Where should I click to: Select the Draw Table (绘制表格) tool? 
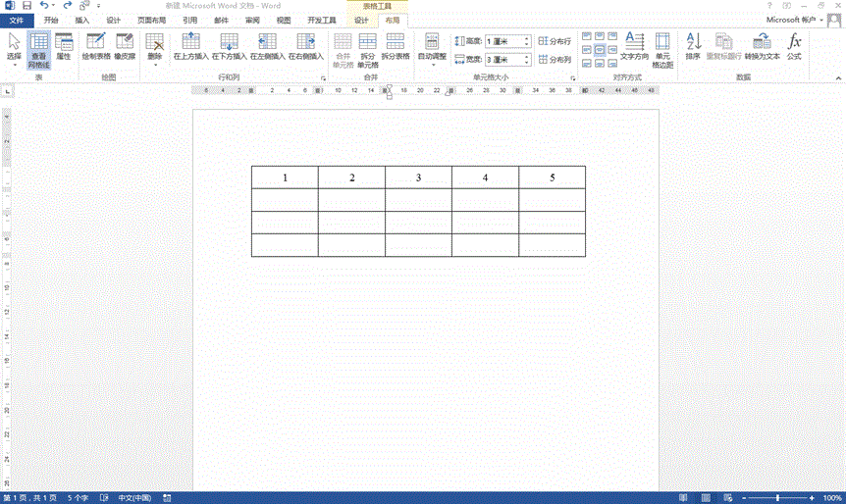click(x=96, y=47)
